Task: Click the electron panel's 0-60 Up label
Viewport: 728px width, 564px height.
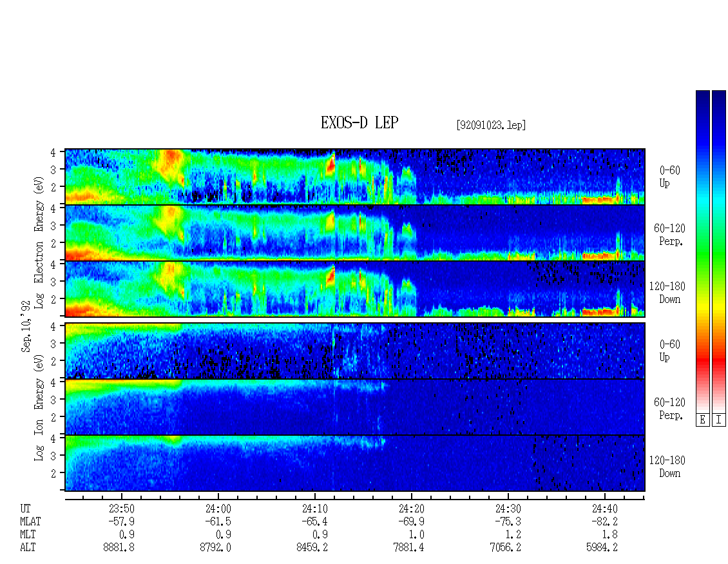Action: coord(669,177)
